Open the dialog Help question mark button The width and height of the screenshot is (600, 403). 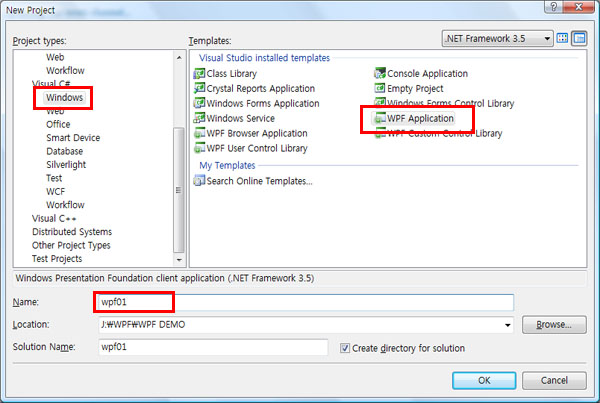click(553, 7)
